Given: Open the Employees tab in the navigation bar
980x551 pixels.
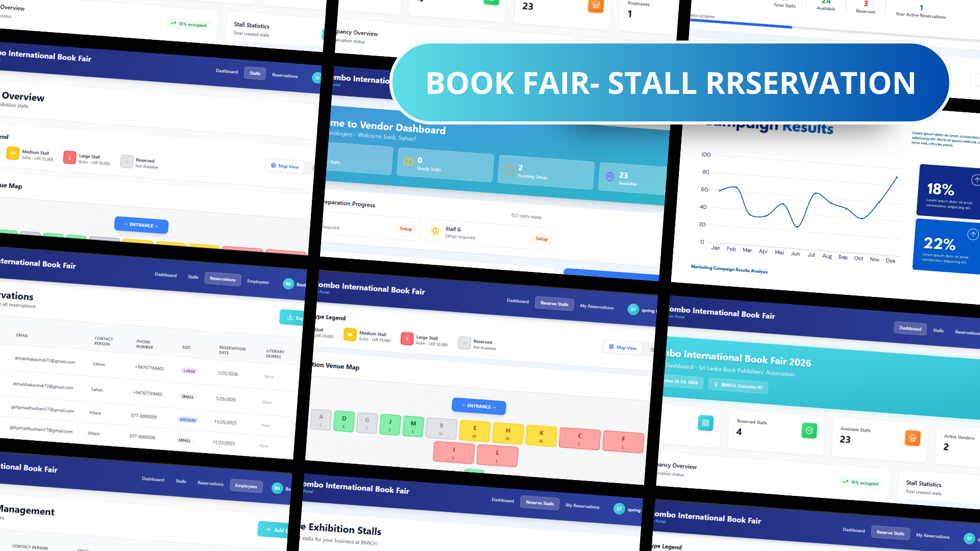Looking at the screenshot, I should (247, 486).
